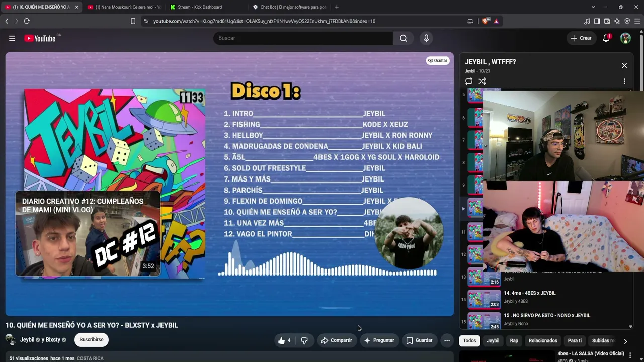Open playlist options three-dot menu

click(x=624, y=81)
